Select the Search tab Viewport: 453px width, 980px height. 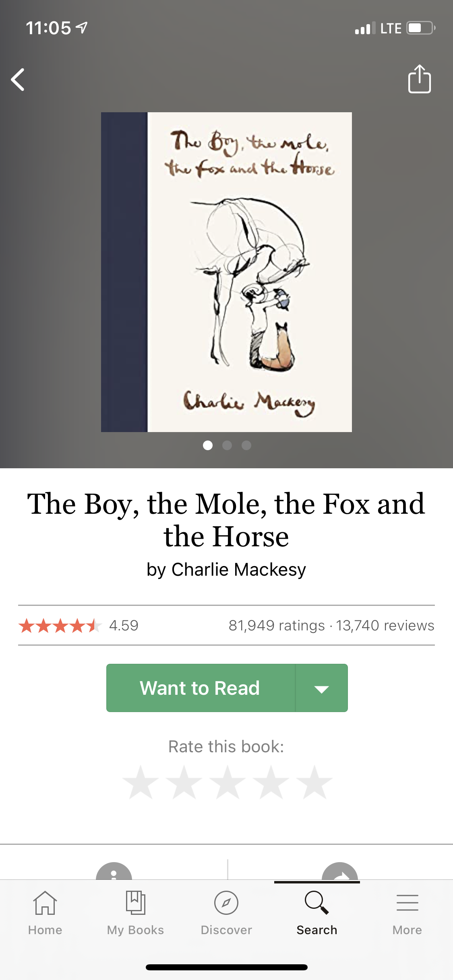click(x=317, y=913)
